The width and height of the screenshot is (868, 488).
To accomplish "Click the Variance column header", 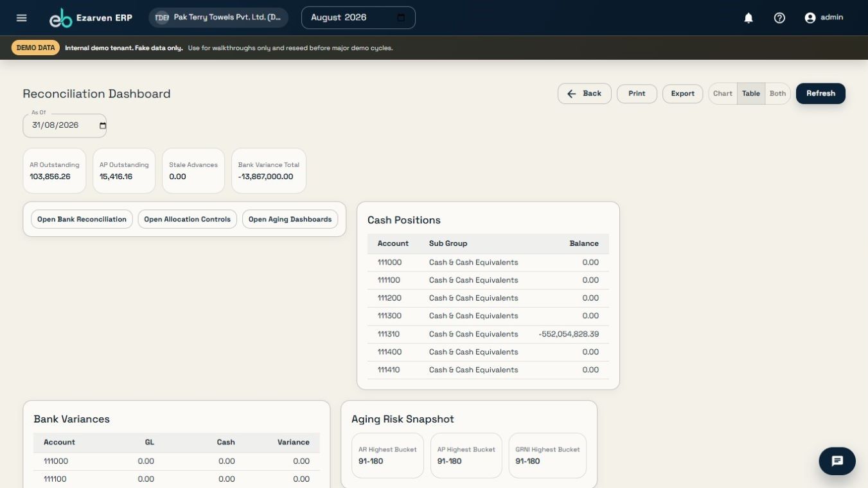I will (294, 442).
